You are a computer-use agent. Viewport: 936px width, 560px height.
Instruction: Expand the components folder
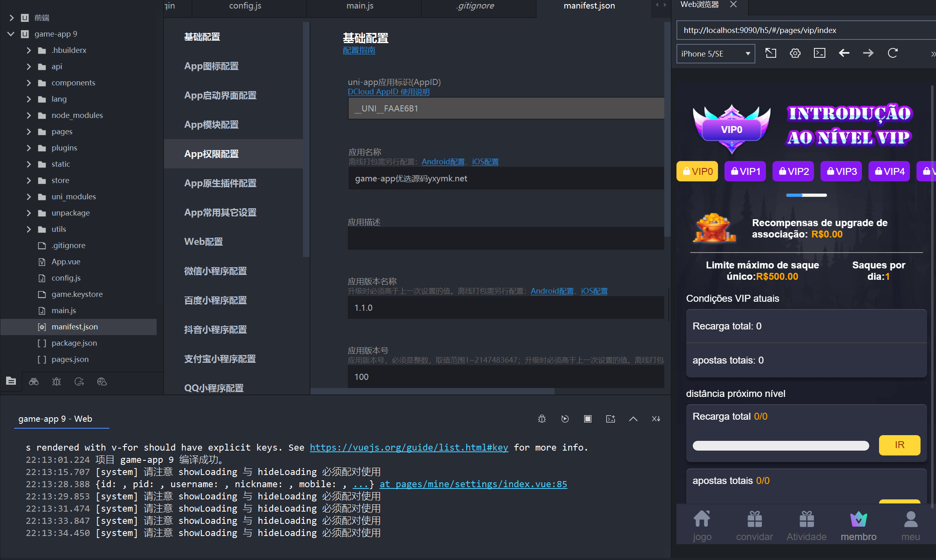pos(28,83)
